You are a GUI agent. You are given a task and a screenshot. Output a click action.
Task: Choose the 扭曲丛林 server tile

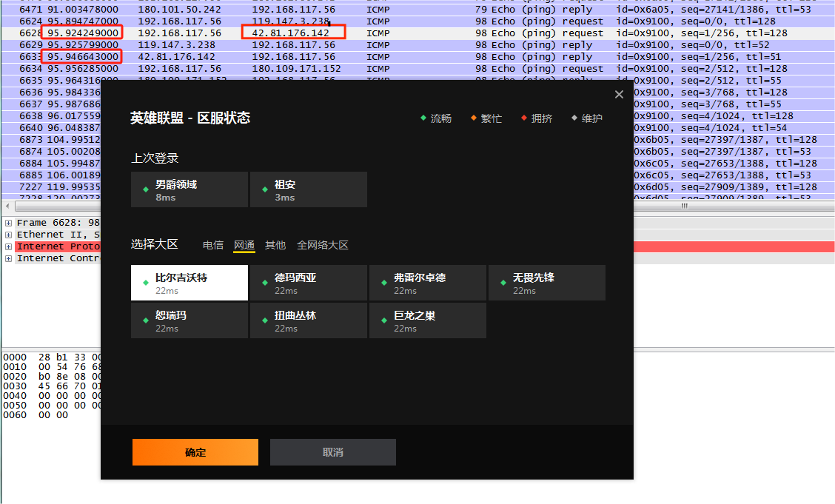[x=309, y=320]
